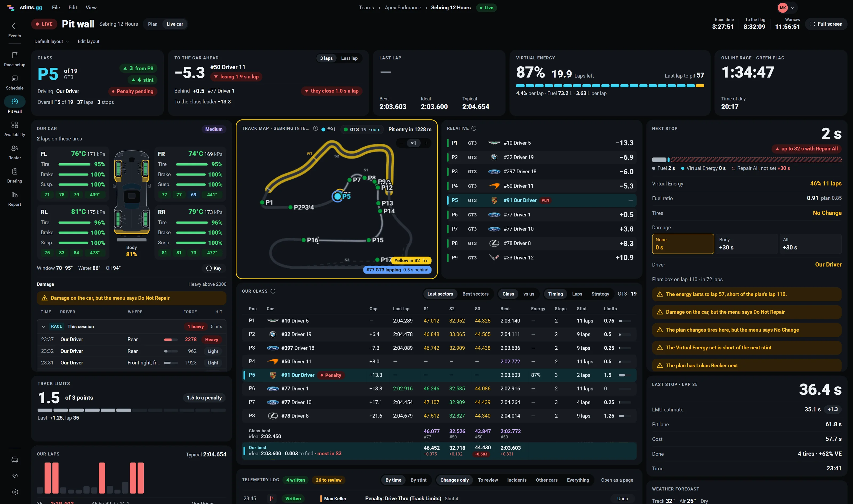Switch class table to Strategy tab
The image size is (853, 504).
click(600, 294)
